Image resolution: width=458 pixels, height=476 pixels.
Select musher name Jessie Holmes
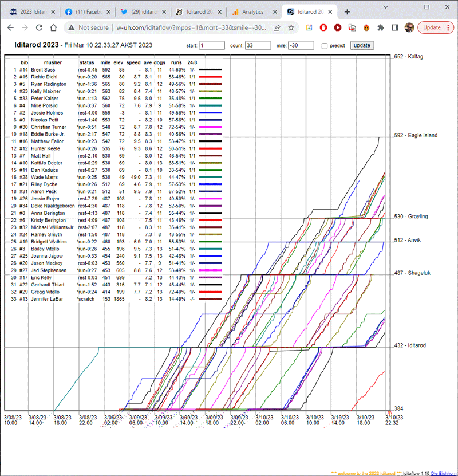[47, 113]
